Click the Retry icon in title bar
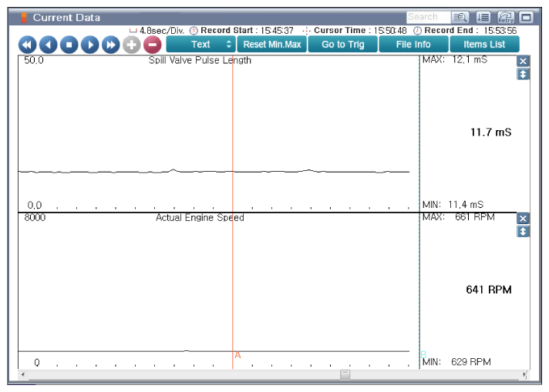Screen dimensions: 549x392 (x=507, y=16)
